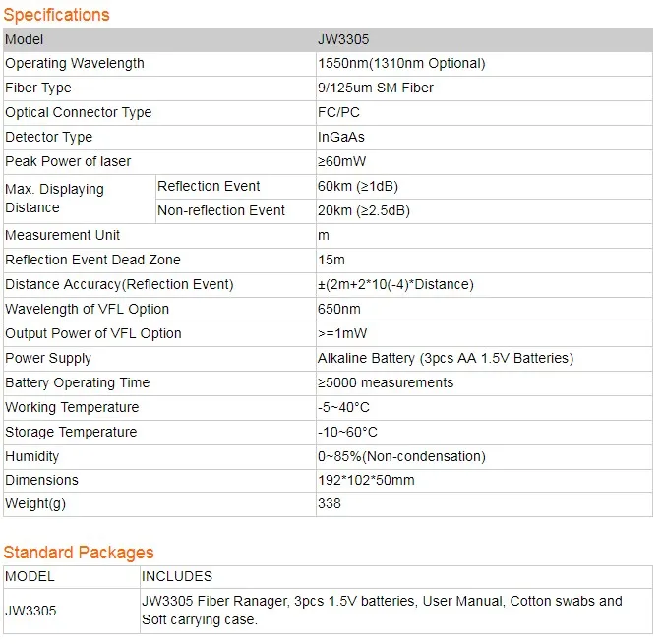Click the 'JW3305 Fiber Ranager, 3pcs 1.5V batteries' description
This screenshot has height=644, width=662.
(x=382, y=611)
